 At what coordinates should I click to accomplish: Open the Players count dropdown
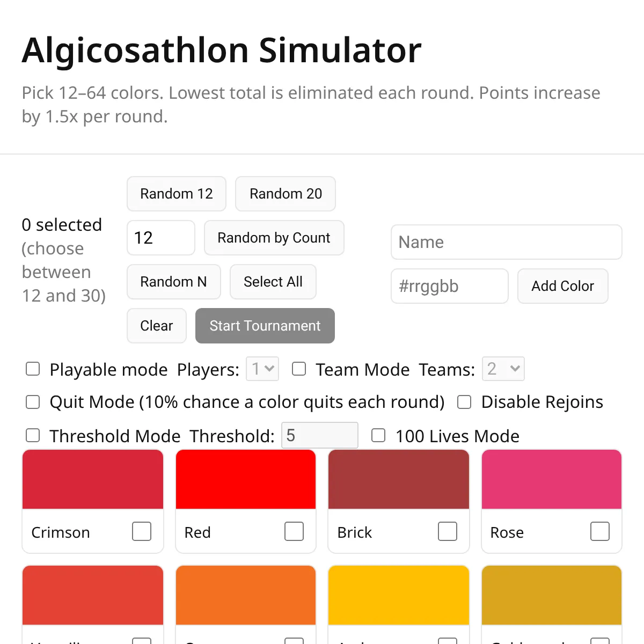click(262, 369)
